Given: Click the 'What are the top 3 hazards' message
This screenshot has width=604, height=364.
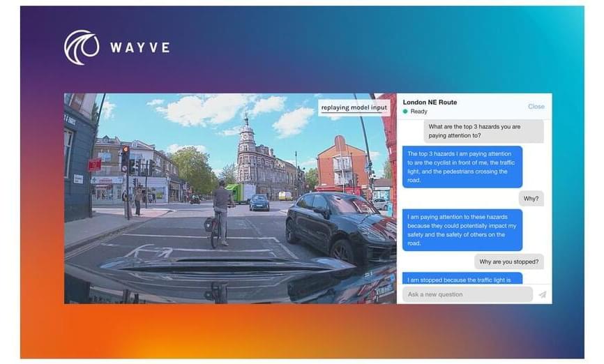Looking at the screenshot, I should (x=485, y=131).
